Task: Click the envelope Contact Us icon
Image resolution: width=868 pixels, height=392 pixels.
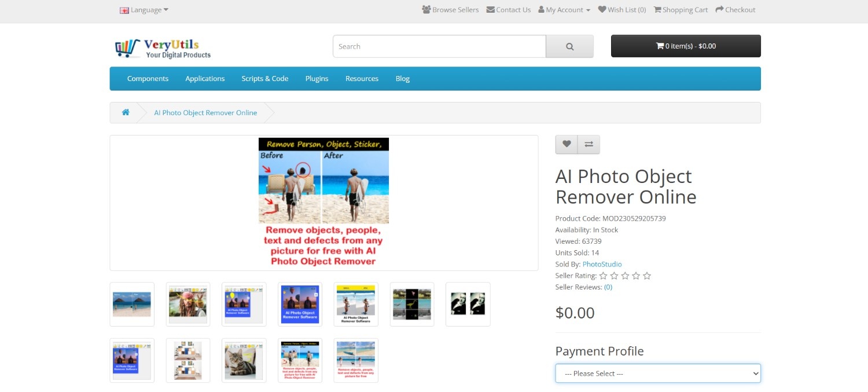Action: (x=491, y=10)
